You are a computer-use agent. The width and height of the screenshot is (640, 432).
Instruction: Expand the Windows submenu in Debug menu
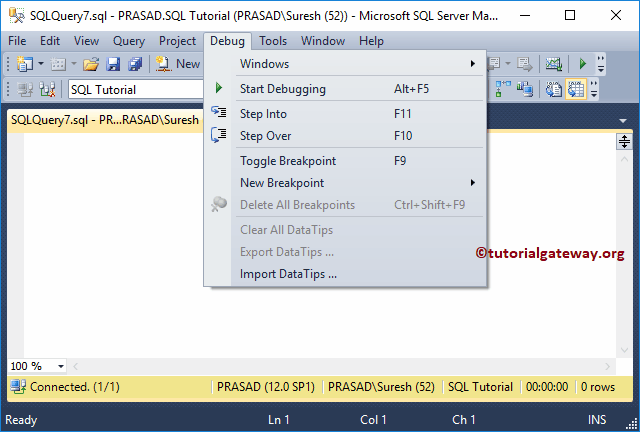345,64
